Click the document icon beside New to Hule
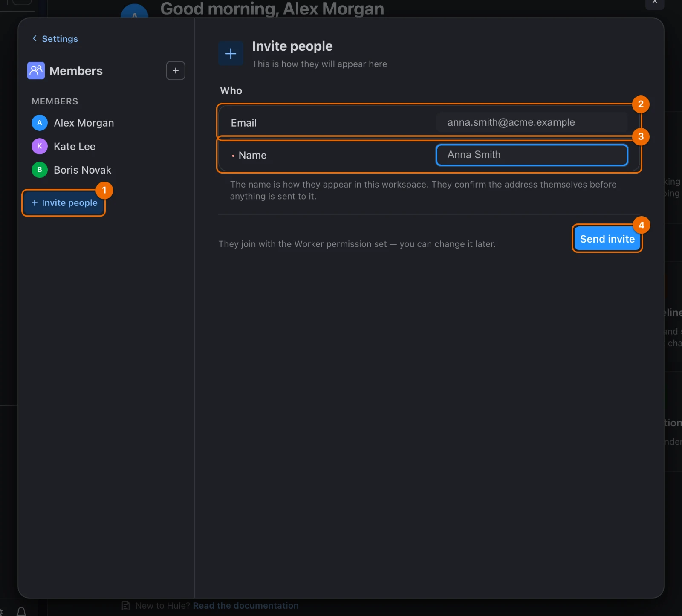 click(126, 605)
